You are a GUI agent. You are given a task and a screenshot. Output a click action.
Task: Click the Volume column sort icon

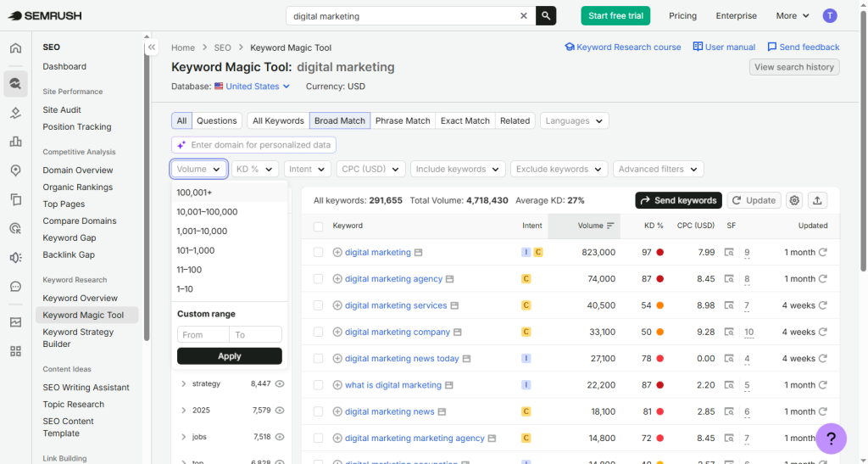click(x=610, y=226)
